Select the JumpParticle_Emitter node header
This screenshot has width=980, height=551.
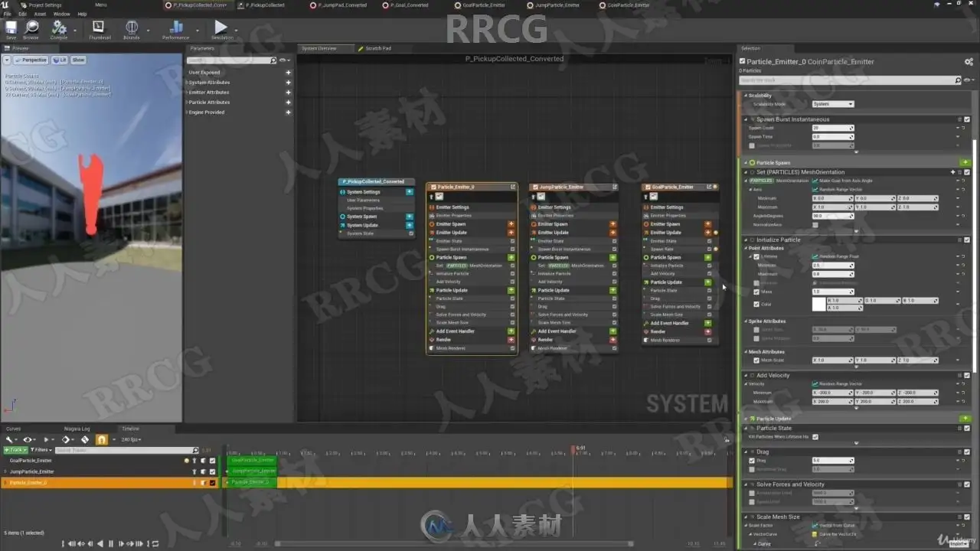point(573,187)
